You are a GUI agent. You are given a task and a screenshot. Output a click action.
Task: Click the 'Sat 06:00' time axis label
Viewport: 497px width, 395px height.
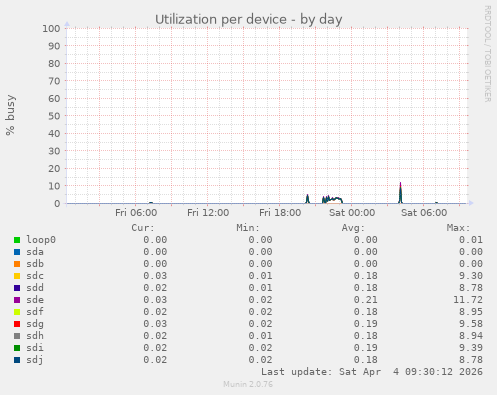pyautogui.click(x=424, y=213)
